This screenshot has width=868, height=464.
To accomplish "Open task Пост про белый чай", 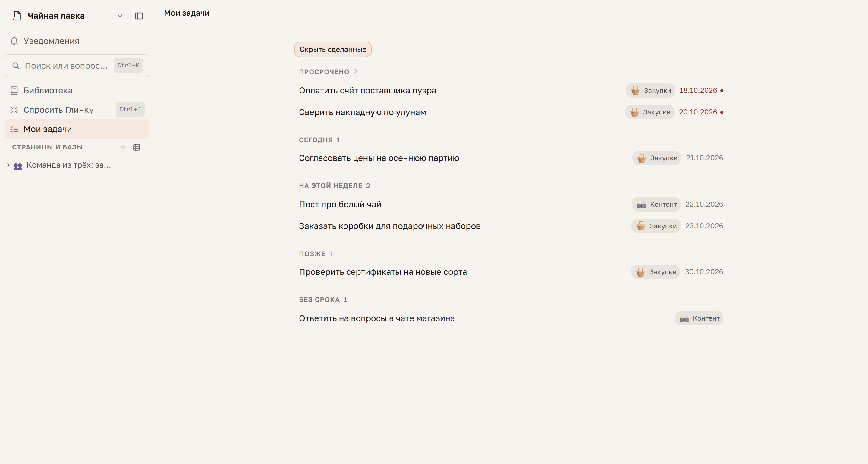I will point(340,205).
